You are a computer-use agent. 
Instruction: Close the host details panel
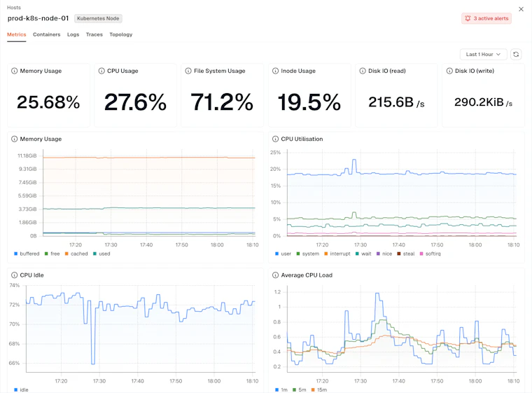521,9
